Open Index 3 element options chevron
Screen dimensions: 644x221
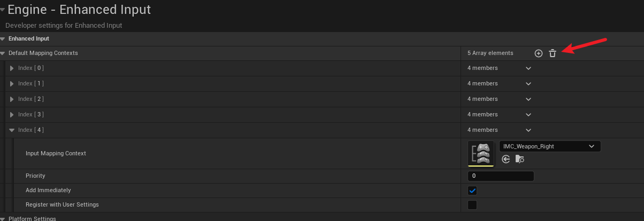(x=528, y=115)
